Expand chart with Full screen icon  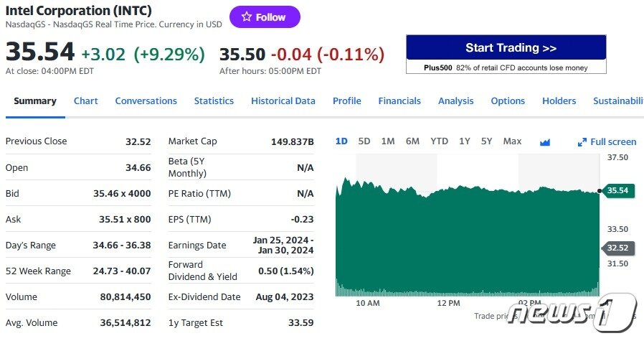[607, 142]
